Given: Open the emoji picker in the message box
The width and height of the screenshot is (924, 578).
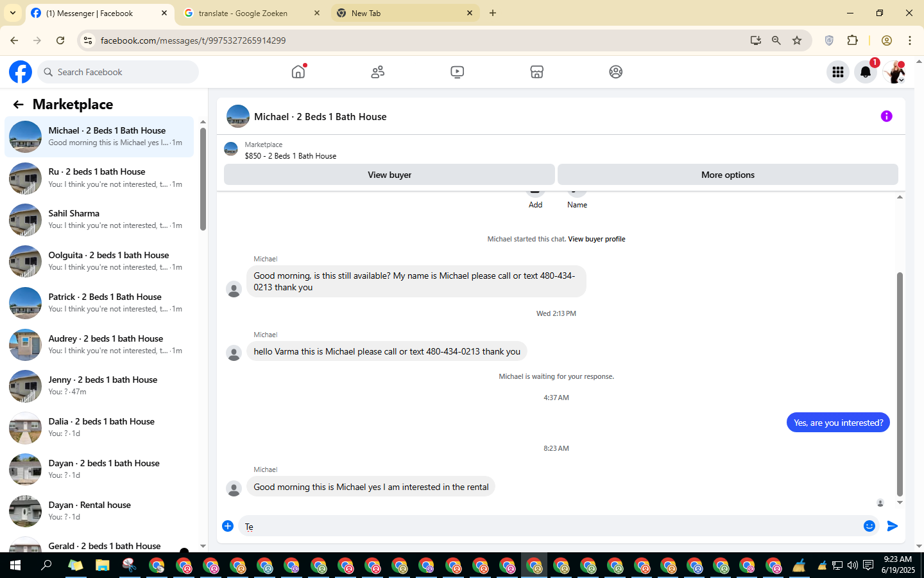Looking at the screenshot, I should (x=869, y=526).
